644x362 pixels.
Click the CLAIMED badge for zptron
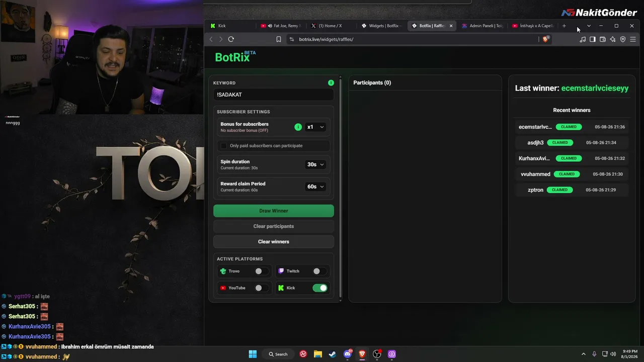[560, 190]
